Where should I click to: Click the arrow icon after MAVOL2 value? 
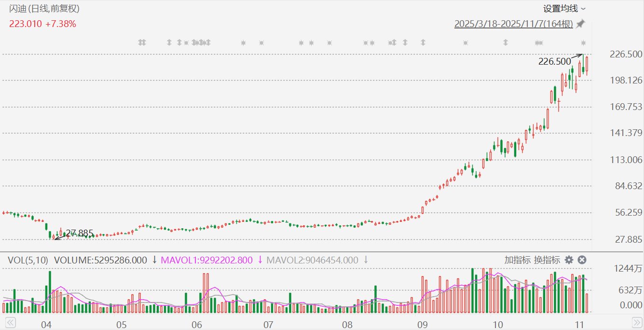point(366,260)
